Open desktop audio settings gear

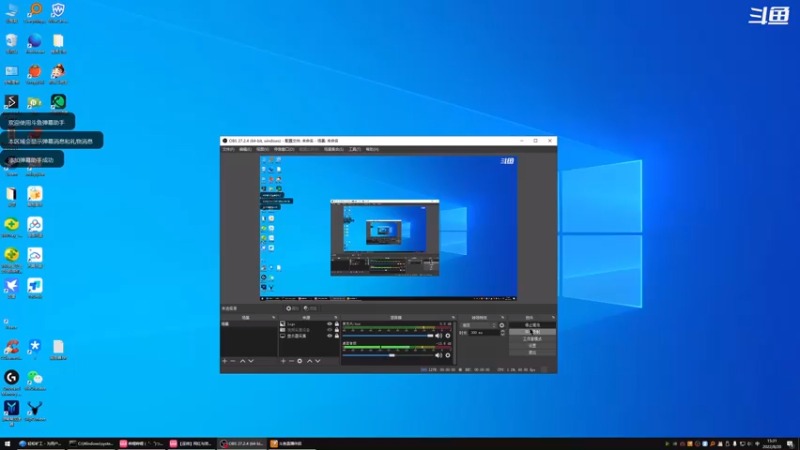[448, 355]
